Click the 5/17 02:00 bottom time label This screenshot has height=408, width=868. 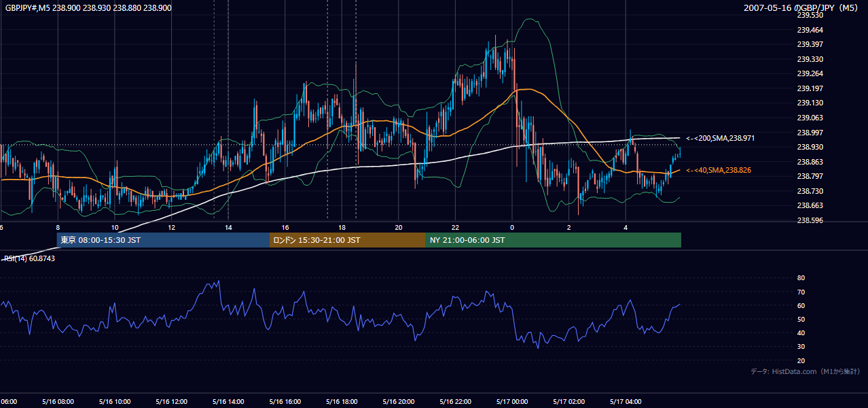(569, 402)
